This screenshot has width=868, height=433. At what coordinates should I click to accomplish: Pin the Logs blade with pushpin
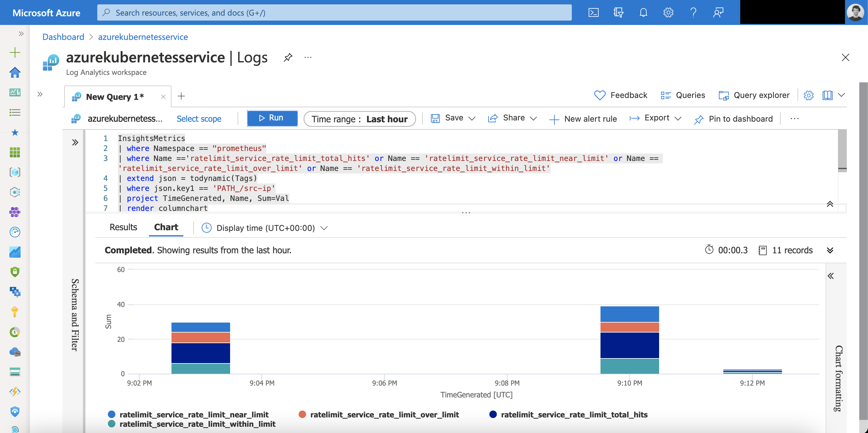288,57
